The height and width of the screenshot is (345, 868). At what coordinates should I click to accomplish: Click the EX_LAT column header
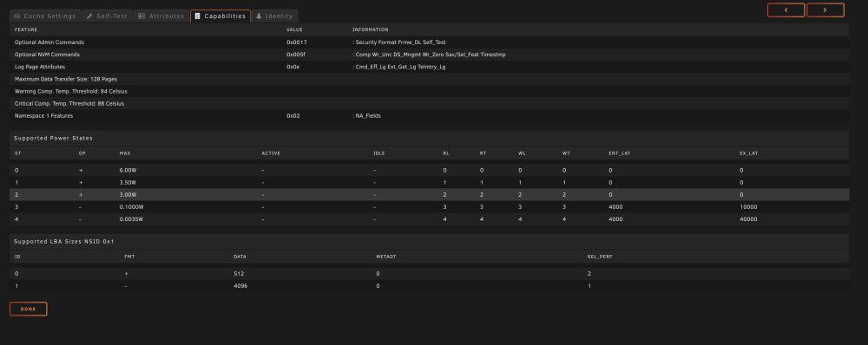pos(748,153)
